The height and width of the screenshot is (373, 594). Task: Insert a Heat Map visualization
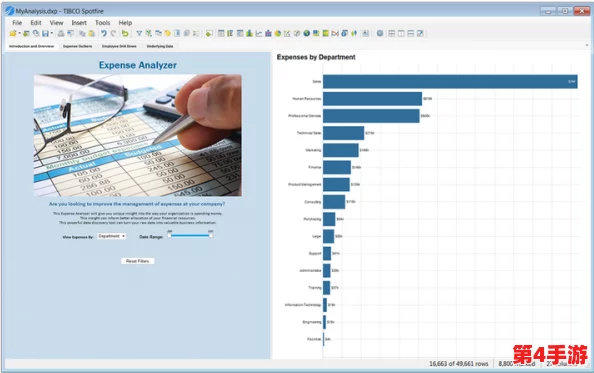(325, 33)
